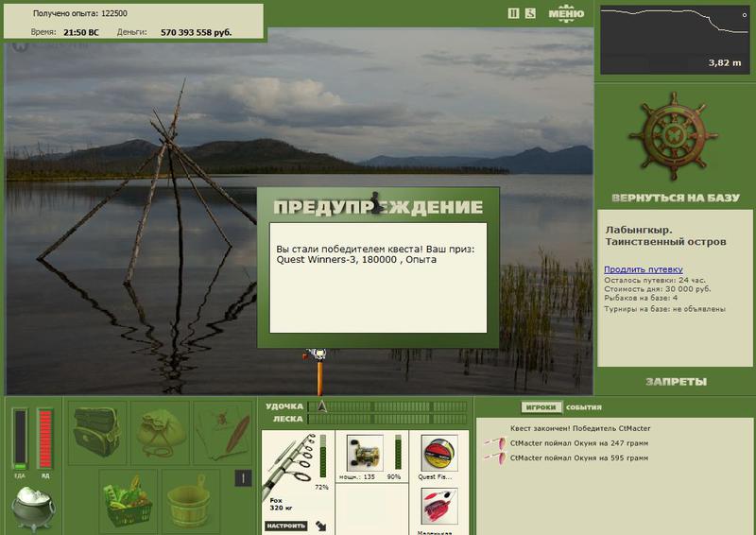Click the 'мощн.: 135' reel label

(x=357, y=476)
